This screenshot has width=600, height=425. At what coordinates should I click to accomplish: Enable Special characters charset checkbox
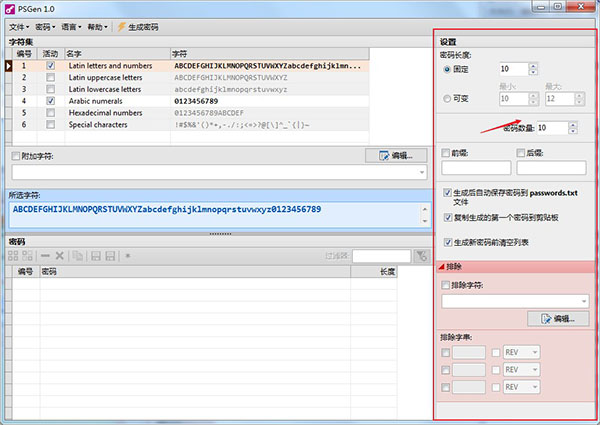click(51, 124)
